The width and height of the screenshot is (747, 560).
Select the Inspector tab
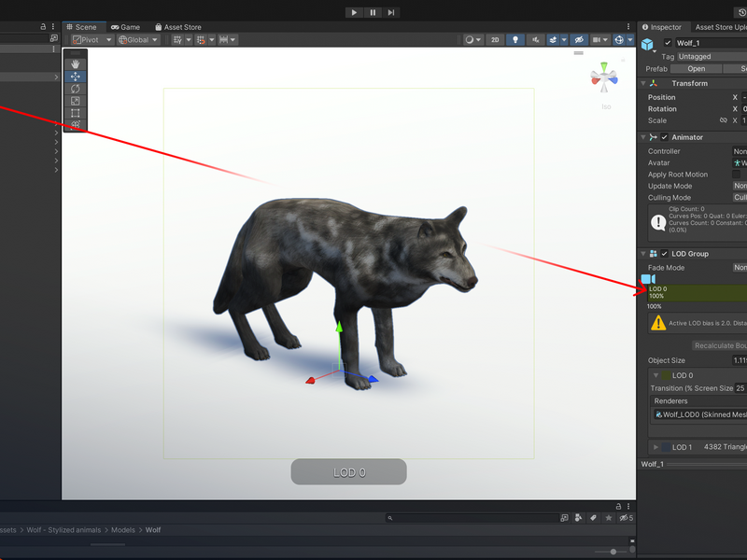pos(662,27)
